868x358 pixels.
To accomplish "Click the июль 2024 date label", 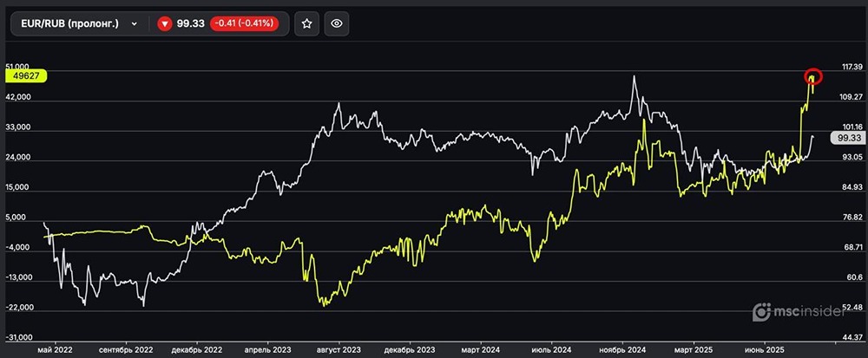I will click(550, 349).
